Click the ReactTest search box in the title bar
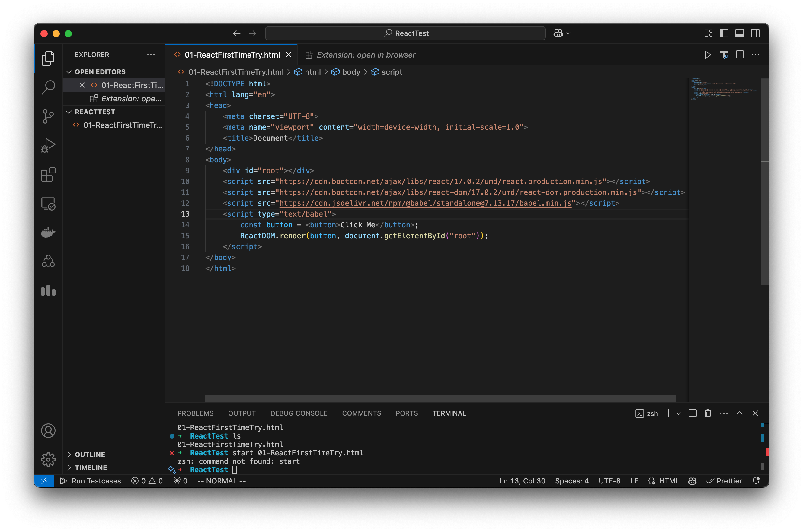Screen dimensions: 803x532 [405, 33]
